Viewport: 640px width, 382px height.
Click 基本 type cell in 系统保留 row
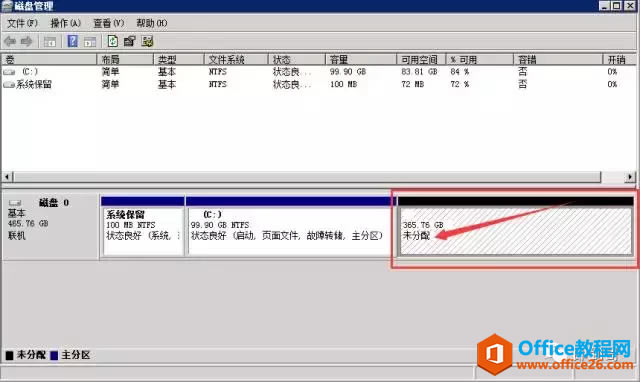[167, 84]
